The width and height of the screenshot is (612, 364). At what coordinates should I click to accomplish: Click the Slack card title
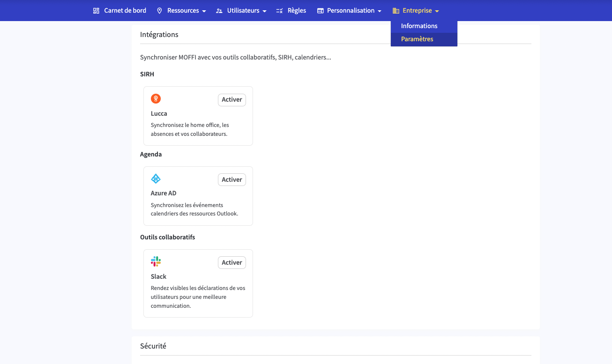(x=158, y=276)
